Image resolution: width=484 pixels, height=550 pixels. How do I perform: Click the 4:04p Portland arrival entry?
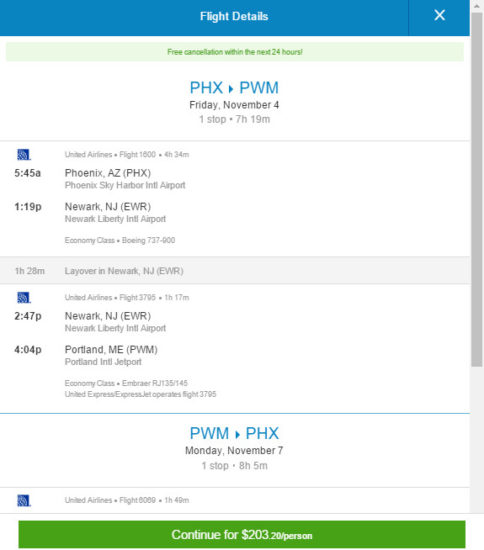click(86, 355)
